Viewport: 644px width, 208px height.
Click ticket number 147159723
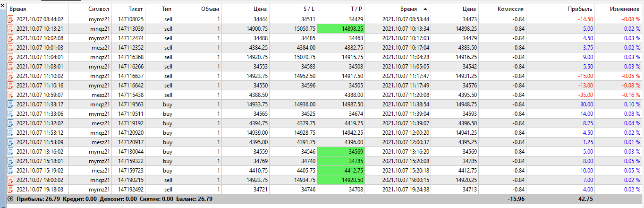pyautogui.click(x=131, y=171)
